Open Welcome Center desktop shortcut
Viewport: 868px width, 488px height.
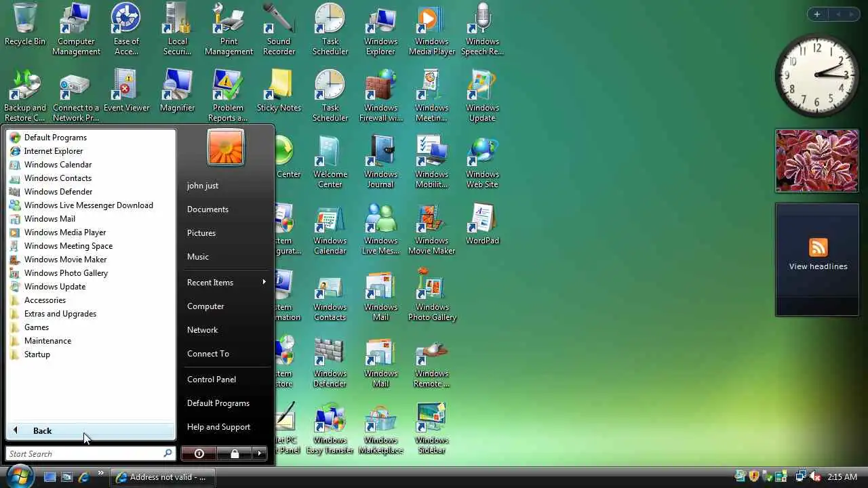(x=330, y=162)
